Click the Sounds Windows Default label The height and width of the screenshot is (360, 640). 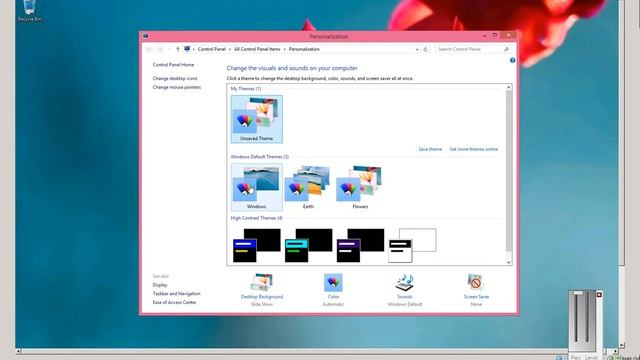tap(404, 304)
